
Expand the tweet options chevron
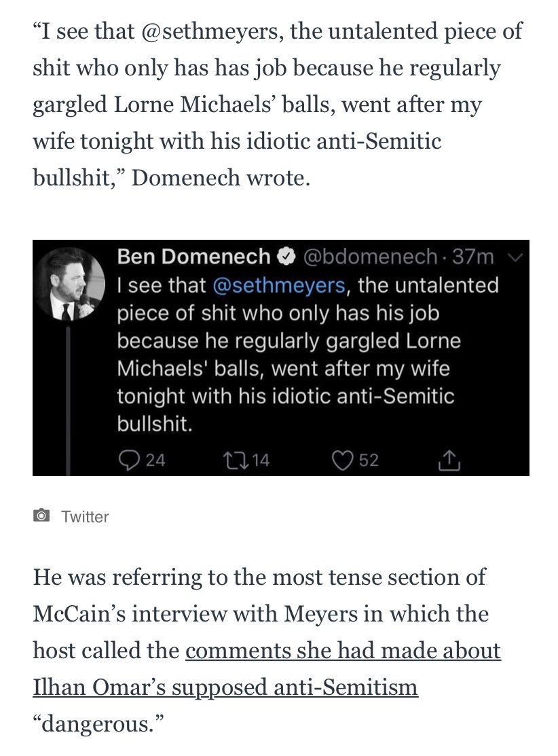point(516,258)
